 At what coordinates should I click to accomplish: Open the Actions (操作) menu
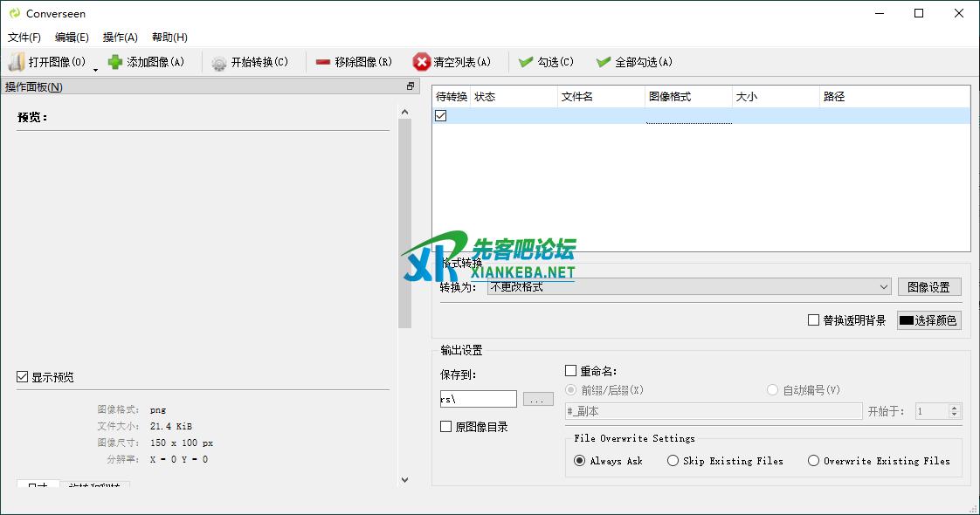pos(121,38)
